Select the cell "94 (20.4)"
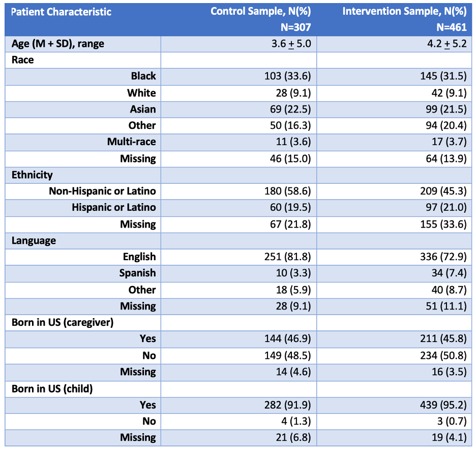Viewport: 476px width, 451px height. pos(446,126)
